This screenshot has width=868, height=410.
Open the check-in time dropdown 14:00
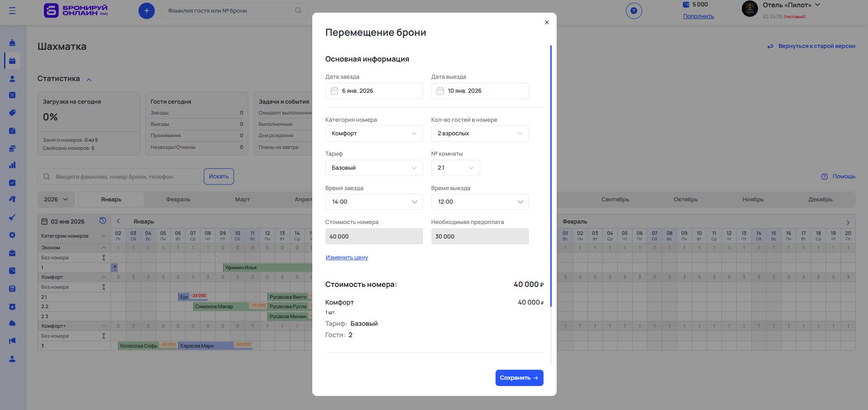[374, 202]
